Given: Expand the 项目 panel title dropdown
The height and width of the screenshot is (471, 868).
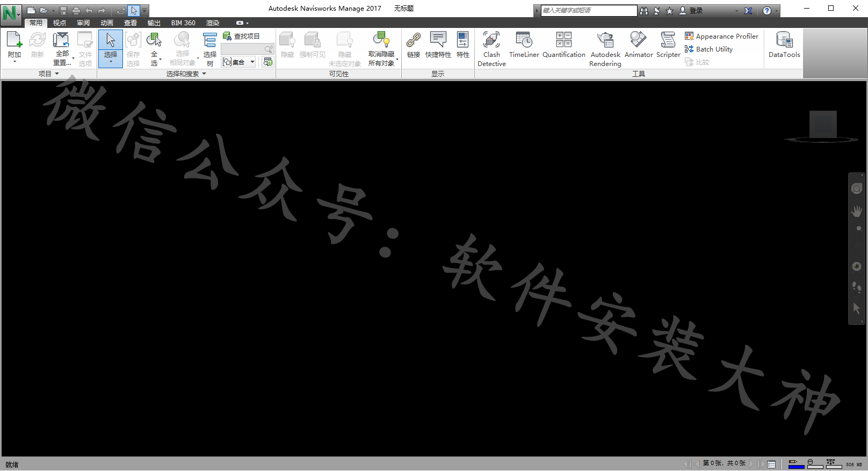Looking at the screenshot, I should click(49, 74).
